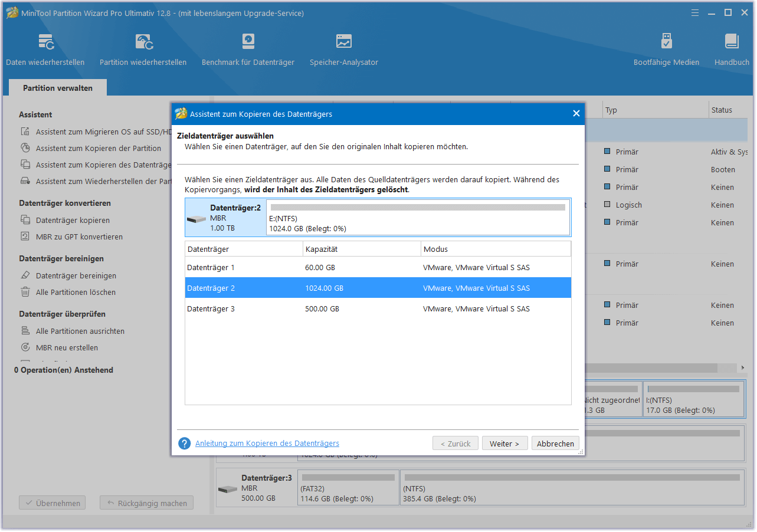Screen dimensions: 757x532
Task: Click the Zurück button
Action: [455, 444]
